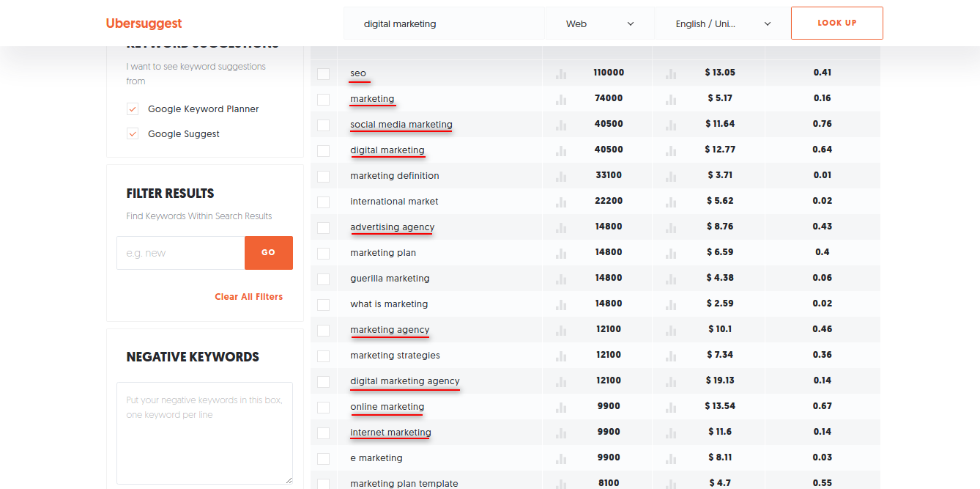The image size is (980, 489).
Task: Check the "digital marketing agency" row checkbox
Action: tap(323, 381)
